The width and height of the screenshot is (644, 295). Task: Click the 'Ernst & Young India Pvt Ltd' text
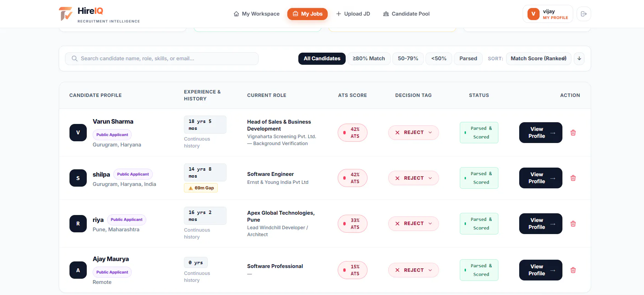click(x=278, y=182)
